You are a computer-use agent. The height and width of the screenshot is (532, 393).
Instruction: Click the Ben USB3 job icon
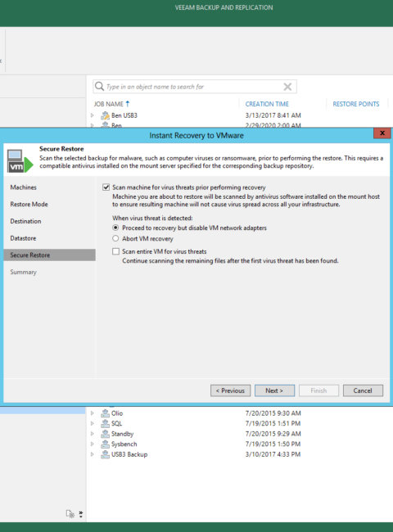tap(105, 115)
